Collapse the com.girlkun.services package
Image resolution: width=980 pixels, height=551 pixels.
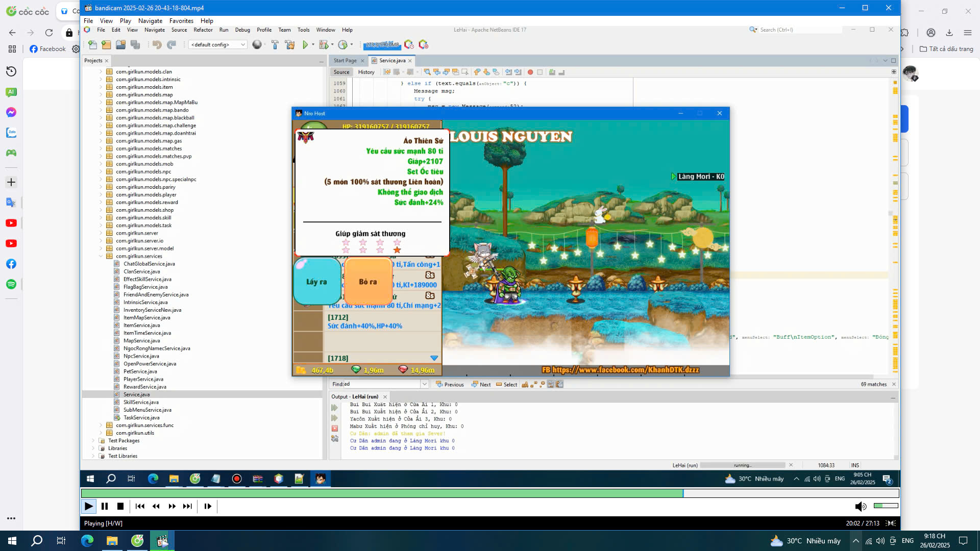(x=101, y=257)
